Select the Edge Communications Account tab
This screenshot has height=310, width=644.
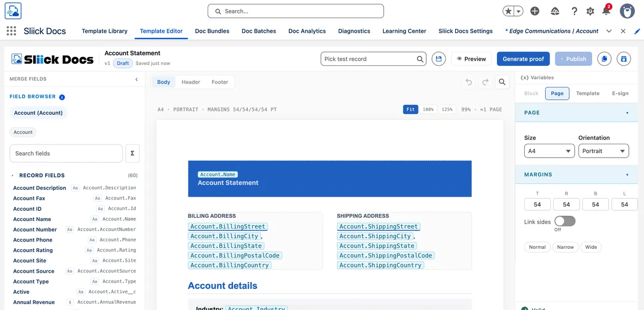click(x=552, y=31)
